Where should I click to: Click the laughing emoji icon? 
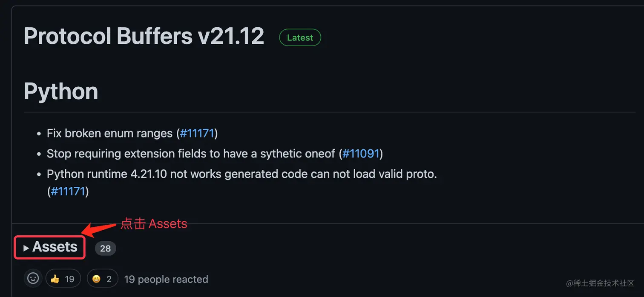point(97,278)
